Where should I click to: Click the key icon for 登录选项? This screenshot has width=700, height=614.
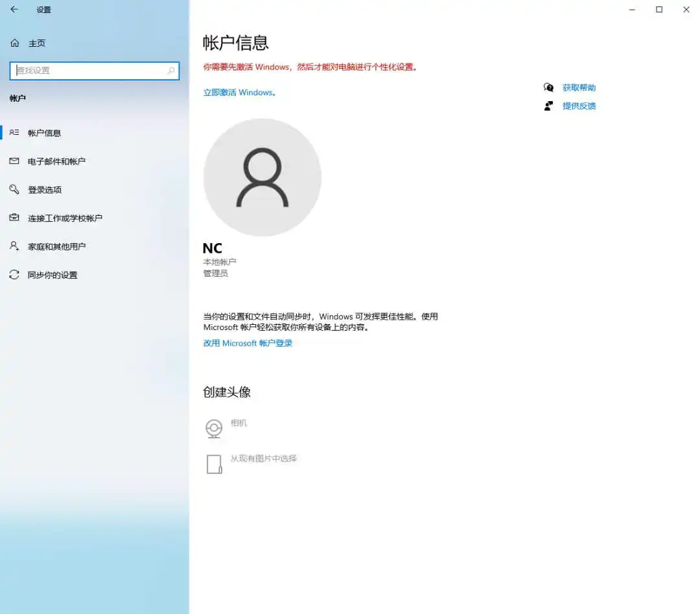coord(14,189)
